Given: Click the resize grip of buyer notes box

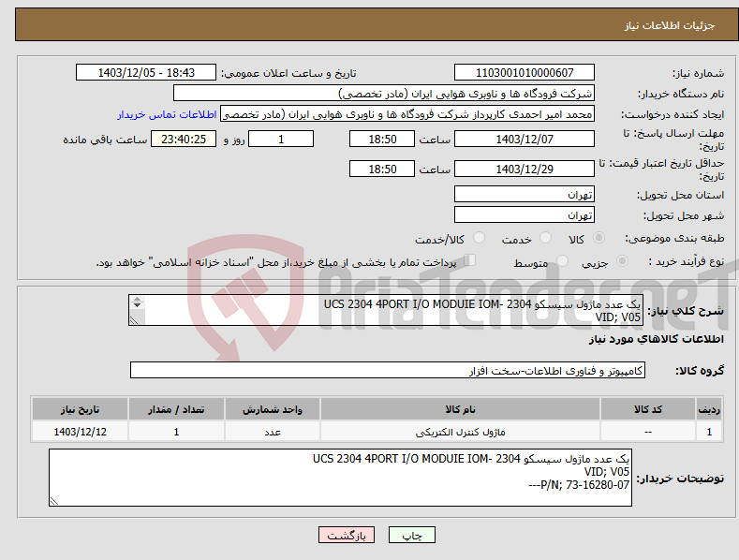Looking at the screenshot, I should (54, 501).
